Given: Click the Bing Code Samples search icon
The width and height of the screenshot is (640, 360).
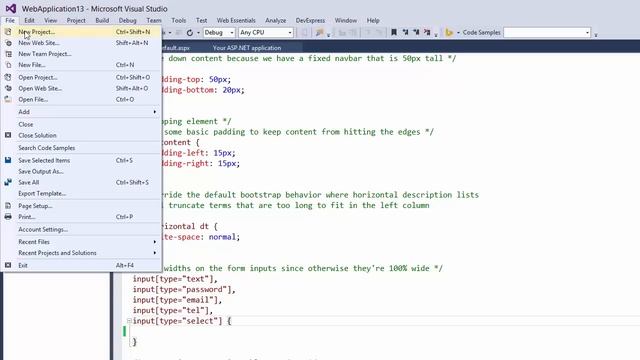Looking at the screenshot, I should click(x=449, y=32).
